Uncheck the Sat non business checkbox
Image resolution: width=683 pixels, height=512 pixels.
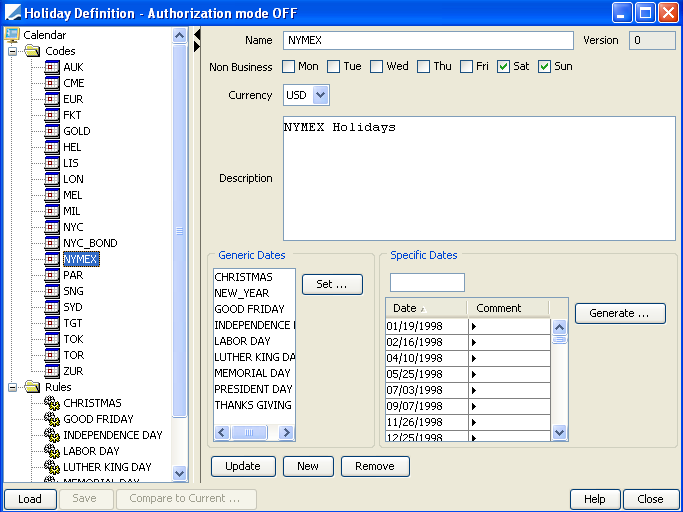pyautogui.click(x=504, y=67)
